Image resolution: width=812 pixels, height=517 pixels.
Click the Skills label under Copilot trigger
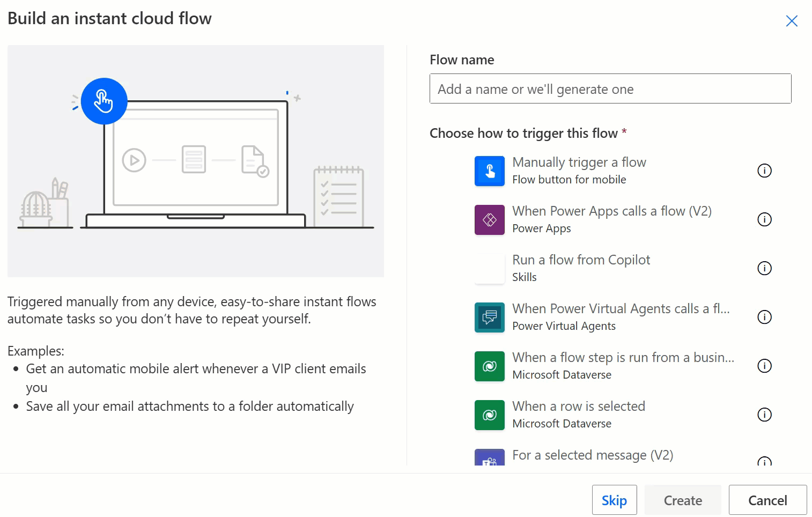coord(524,277)
